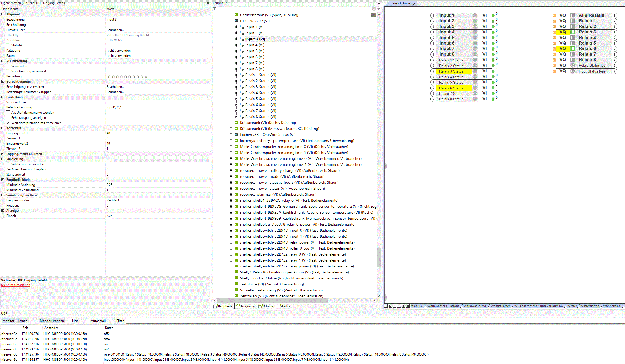Open the Mehr Informationen link
This screenshot has height=364, width=625.
pyautogui.click(x=16, y=285)
